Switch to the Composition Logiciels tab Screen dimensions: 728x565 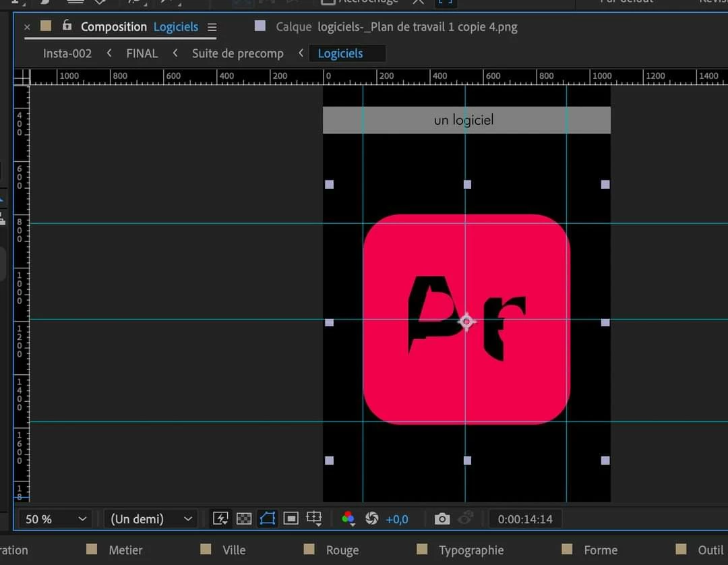140,27
